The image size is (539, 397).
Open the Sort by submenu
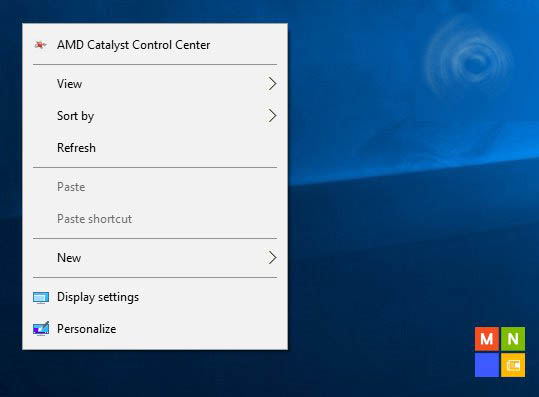point(155,116)
